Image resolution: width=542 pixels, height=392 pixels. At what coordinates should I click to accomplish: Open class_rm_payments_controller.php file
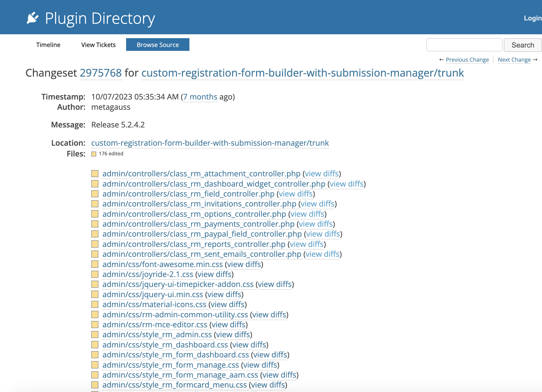pyautogui.click(x=198, y=224)
